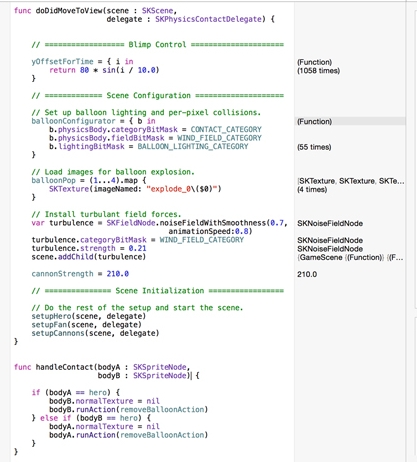Click the turbulence.strength value 0.21
The width and height of the screenshot is (417, 462).
(137, 249)
